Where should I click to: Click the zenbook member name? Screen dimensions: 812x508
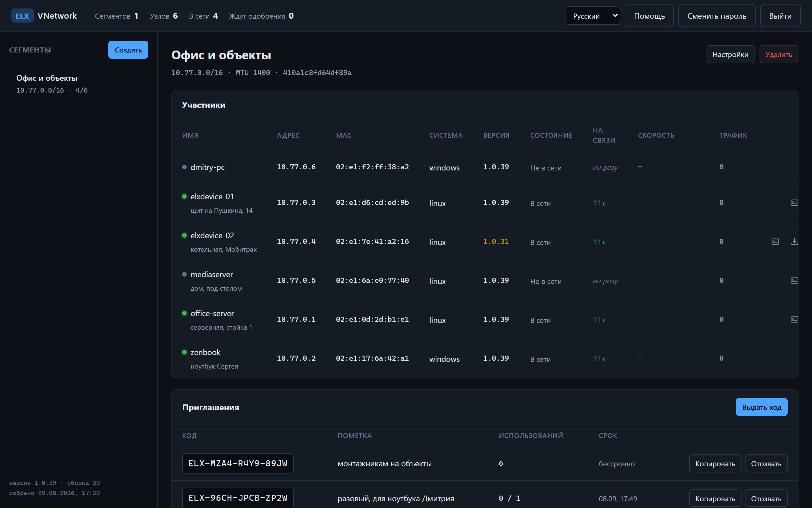[x=205, y=352]
